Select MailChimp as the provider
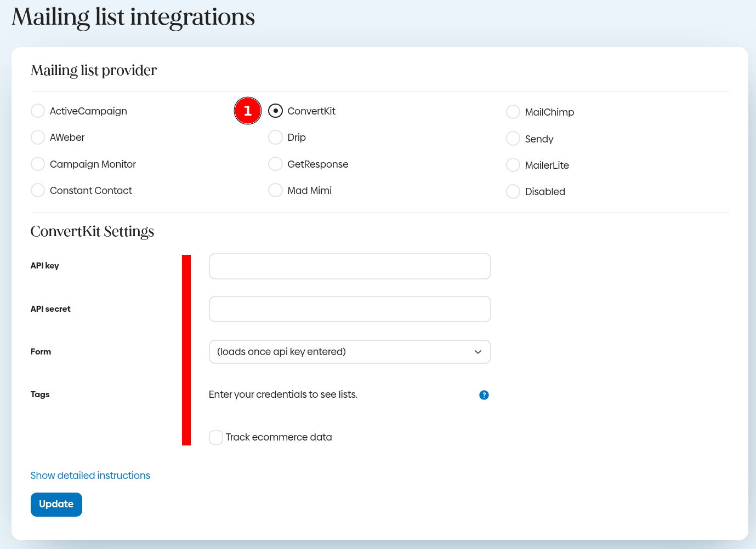 pyautogui.click(x=513, y=112)
